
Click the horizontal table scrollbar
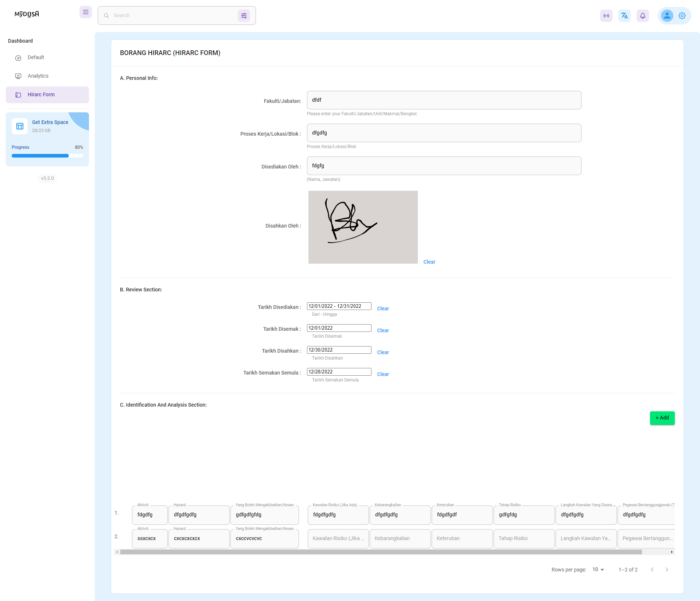click(381, 552)
